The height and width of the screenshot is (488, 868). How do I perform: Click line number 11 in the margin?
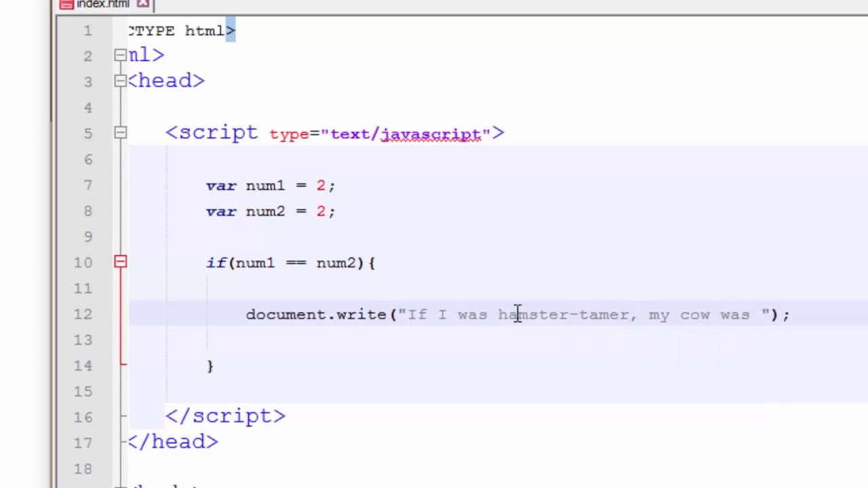84,288
